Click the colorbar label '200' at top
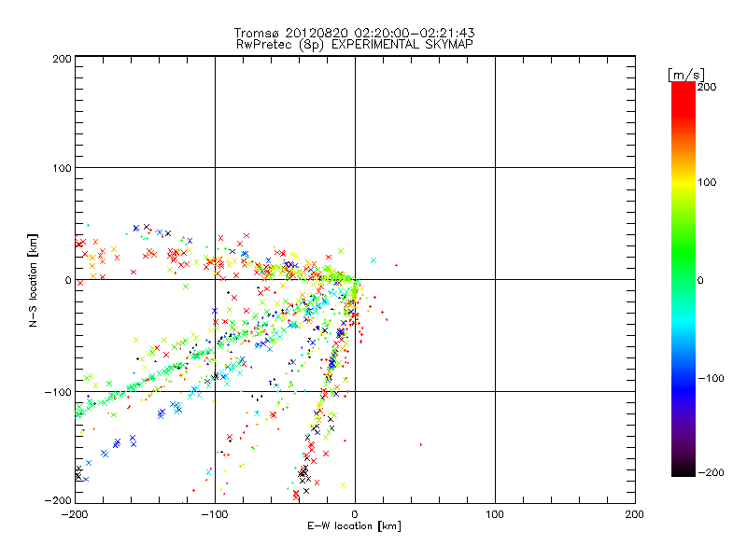Image resolution: width=747 pixels, height=560 pixels. pyautogui.click(x=707, y=87)
